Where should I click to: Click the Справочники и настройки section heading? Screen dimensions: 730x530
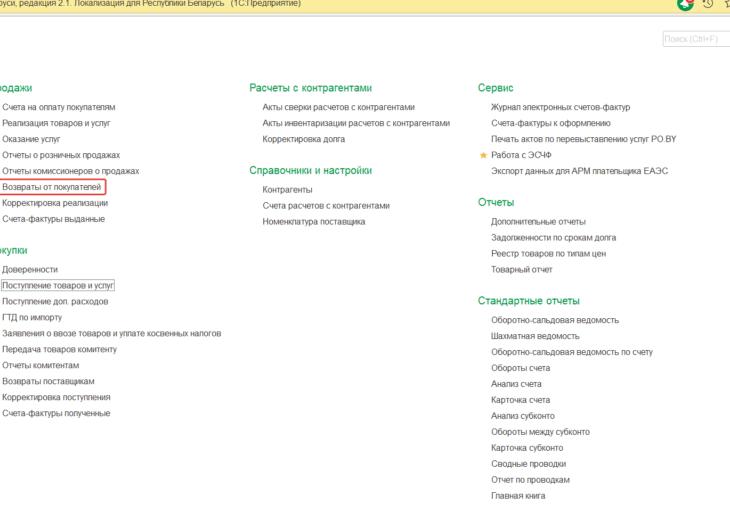click(311, 170)
